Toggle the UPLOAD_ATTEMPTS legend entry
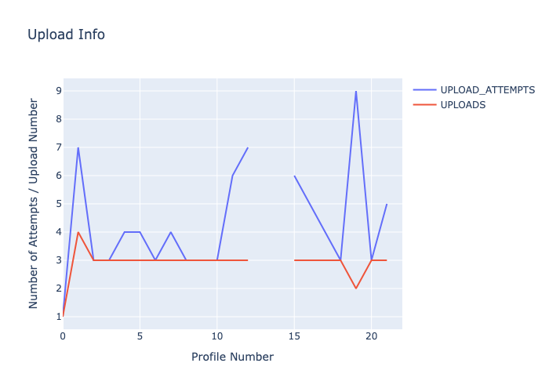 click(x=488, y=90)
